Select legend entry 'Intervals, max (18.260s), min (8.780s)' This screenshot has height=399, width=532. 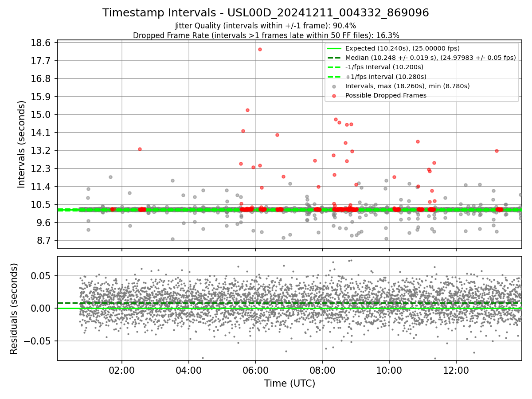tap(407, 86)
